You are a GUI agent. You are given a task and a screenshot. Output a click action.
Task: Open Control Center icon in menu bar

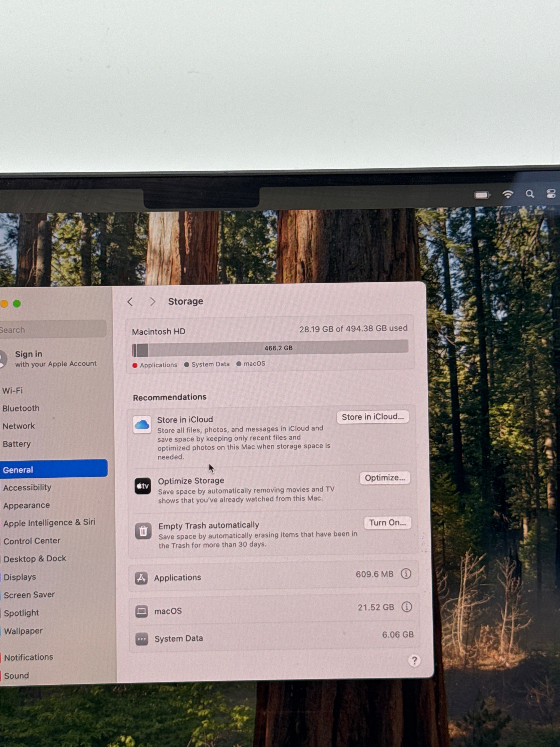click(551, 193)
